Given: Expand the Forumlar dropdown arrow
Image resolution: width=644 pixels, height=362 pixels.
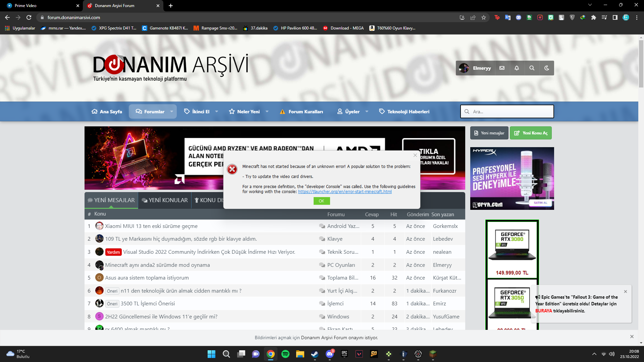Looking at the screenshot, I should [x=172, y=112].
